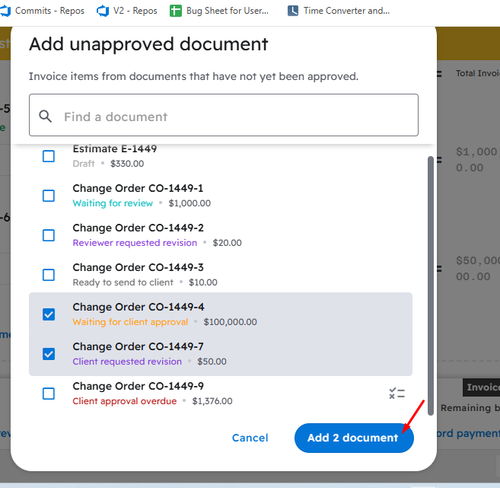Click the Add 2 document button
500x488 pixels.
click(354, 438)
